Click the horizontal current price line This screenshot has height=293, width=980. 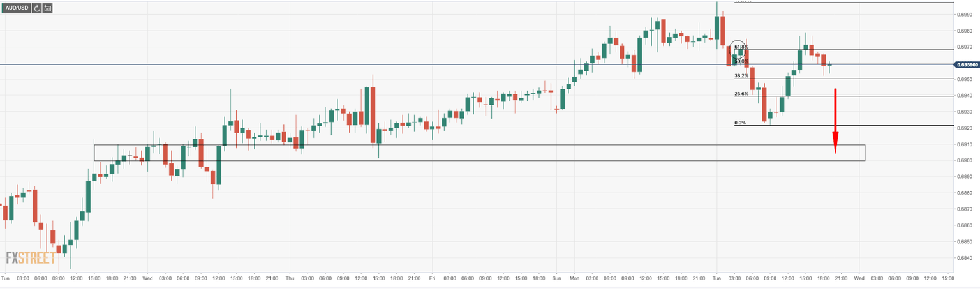pyautogui.click(x=383, y=64)
